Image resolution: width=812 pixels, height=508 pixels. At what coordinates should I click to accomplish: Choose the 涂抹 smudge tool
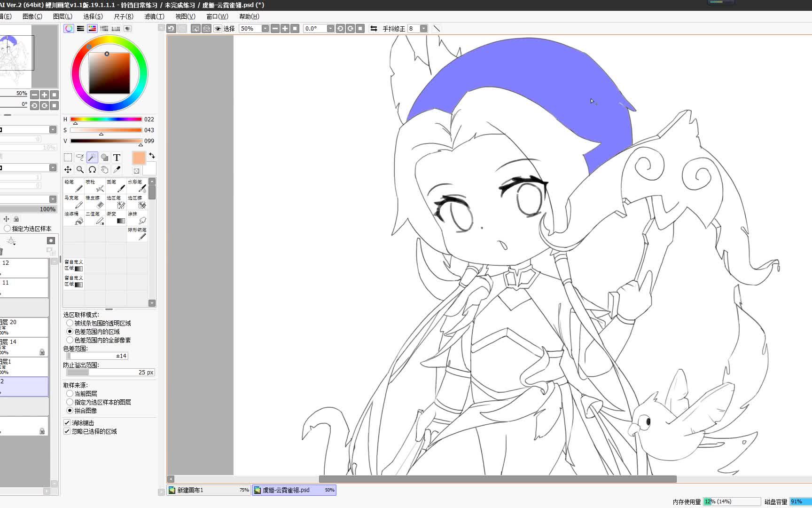click(137, 218)
